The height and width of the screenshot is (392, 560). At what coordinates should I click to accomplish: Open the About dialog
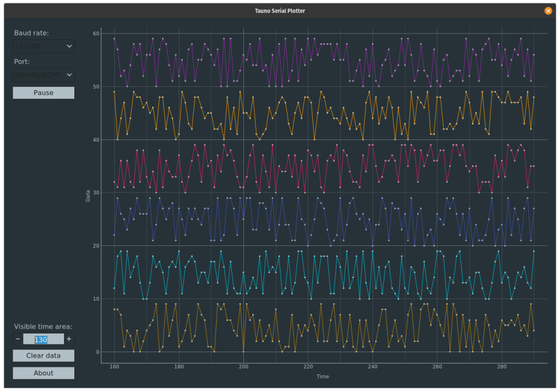pos(43,373)
